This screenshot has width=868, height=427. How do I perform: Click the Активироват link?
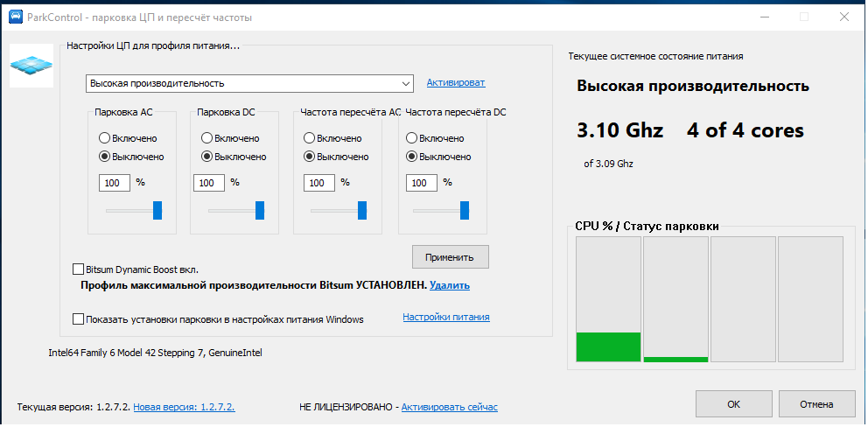click(x=456, y=82)
